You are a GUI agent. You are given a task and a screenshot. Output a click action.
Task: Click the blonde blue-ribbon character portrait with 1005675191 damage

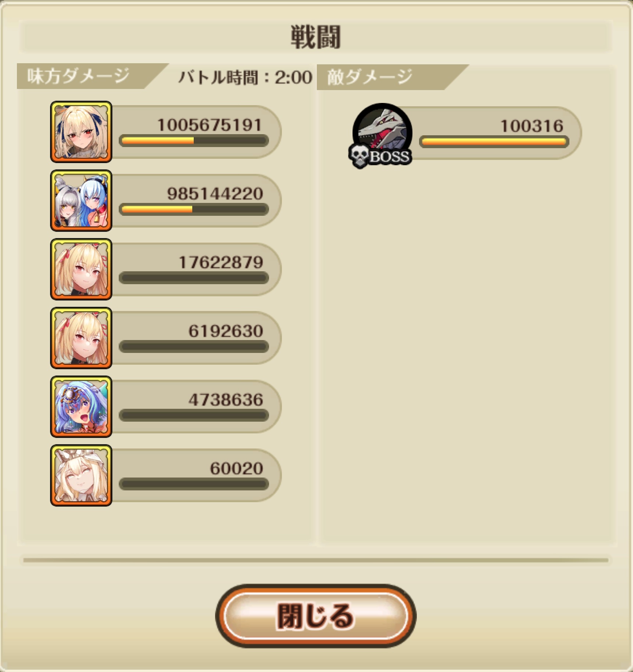(81, 132)
